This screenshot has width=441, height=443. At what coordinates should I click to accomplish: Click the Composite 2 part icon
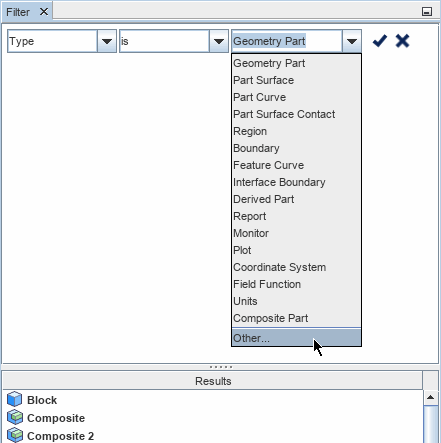coord(15,435)
